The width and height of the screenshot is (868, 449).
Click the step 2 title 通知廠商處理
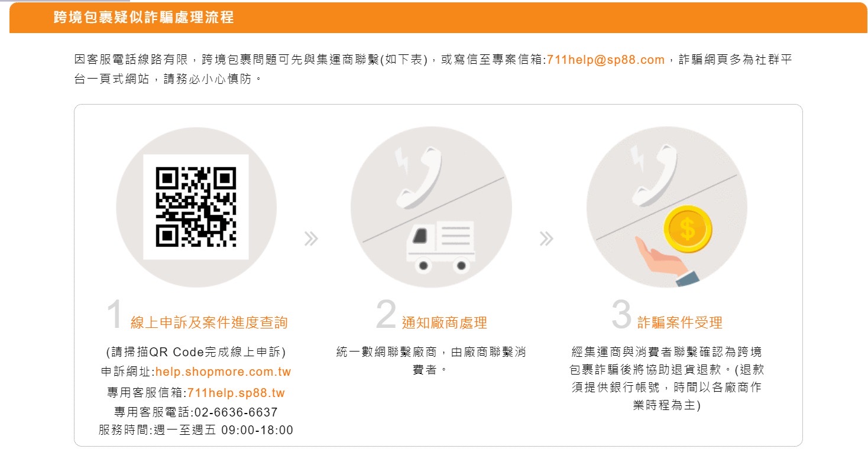(x=445, y=323)
